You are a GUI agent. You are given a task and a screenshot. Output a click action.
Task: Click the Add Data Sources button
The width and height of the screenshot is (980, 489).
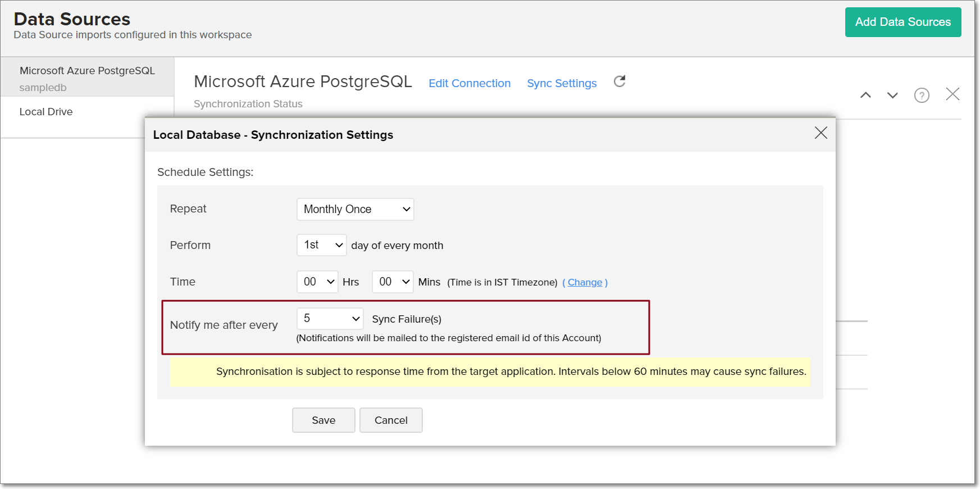902,22
